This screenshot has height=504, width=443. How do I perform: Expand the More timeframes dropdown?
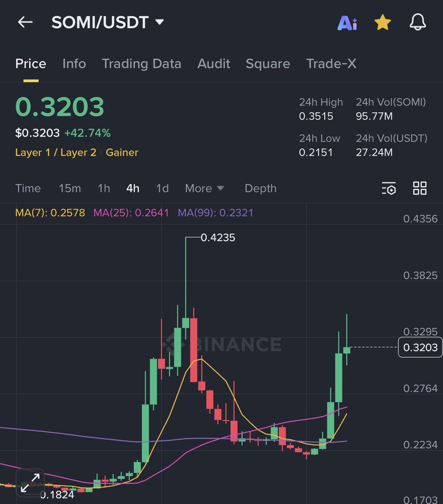tap(205, 188)
